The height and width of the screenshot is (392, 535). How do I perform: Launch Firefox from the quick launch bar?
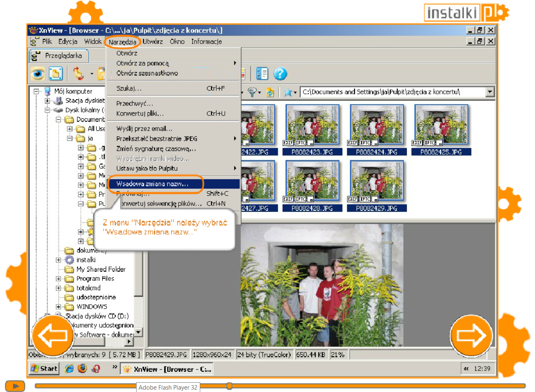(82, 369)
